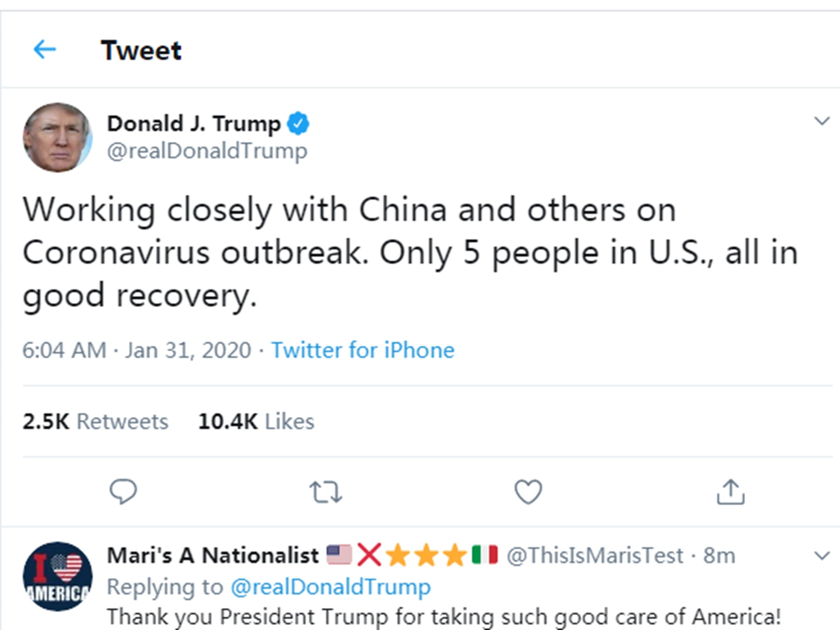Select the Tweet header tab
This screenshot has height=630, width=840.
(x=141, y=49)
